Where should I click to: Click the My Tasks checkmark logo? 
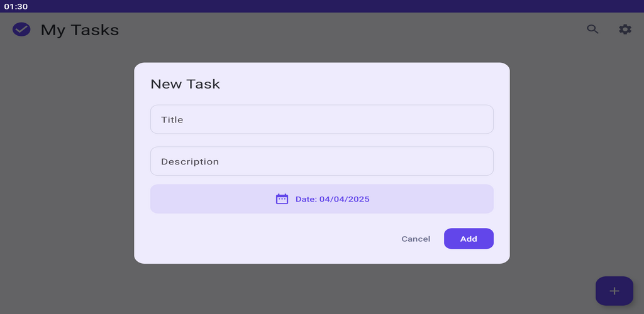(21, 30)
